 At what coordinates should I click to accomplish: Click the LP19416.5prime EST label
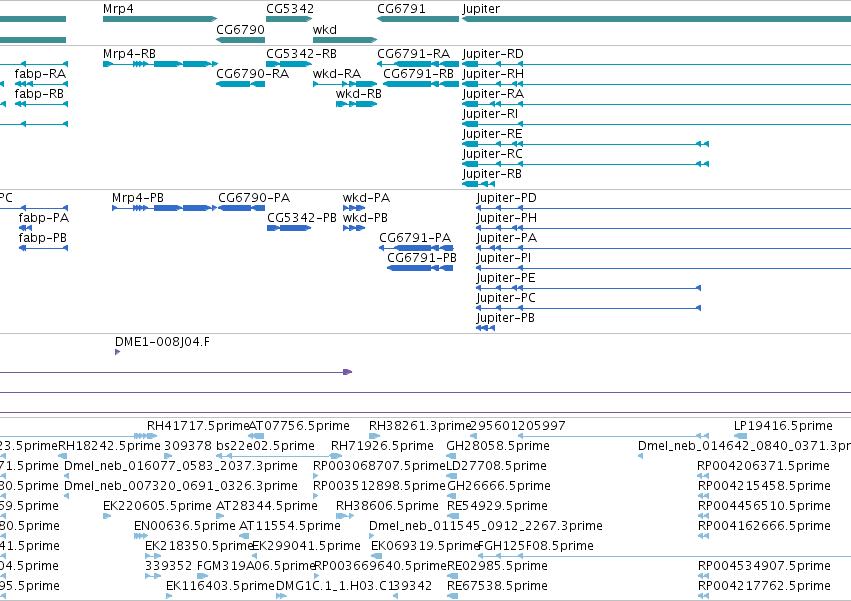coord(783,426)
